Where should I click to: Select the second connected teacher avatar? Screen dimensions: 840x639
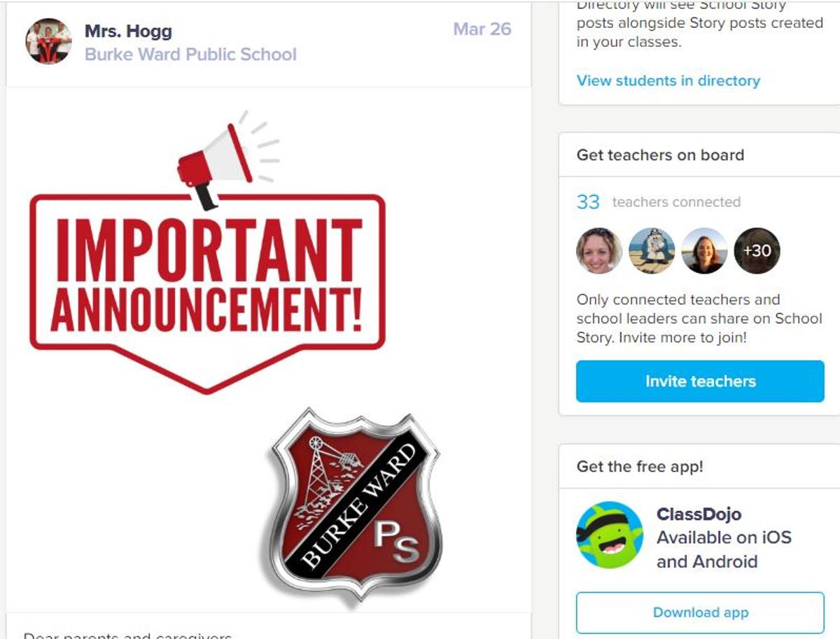tap(652, 251)
